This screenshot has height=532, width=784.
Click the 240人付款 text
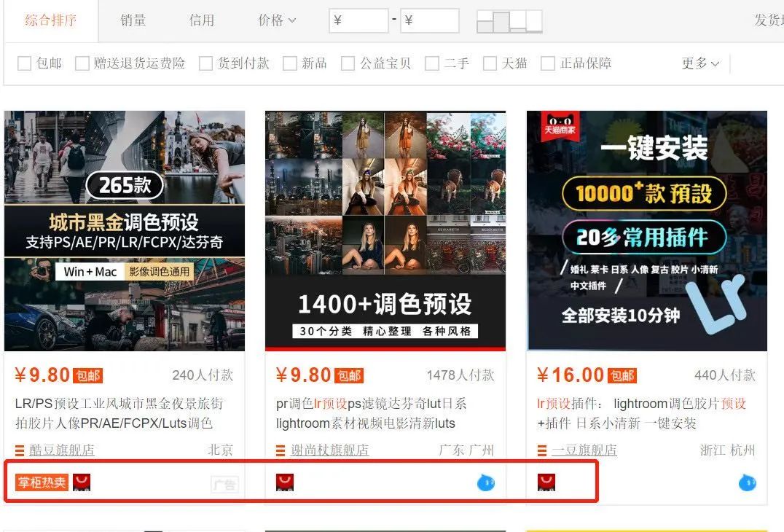click(203, 375)
